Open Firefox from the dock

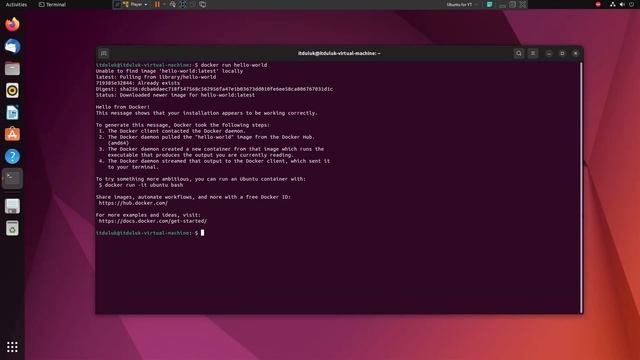pyautogui.click(x=12, y=24)
